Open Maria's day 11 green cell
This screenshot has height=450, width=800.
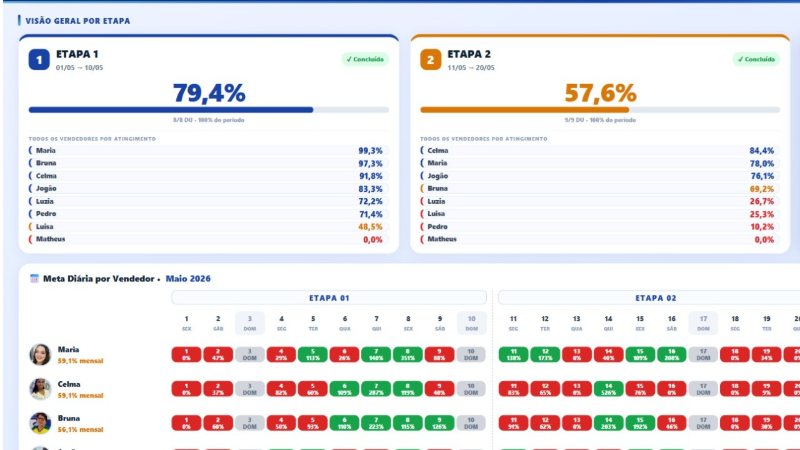pos(513,355)
